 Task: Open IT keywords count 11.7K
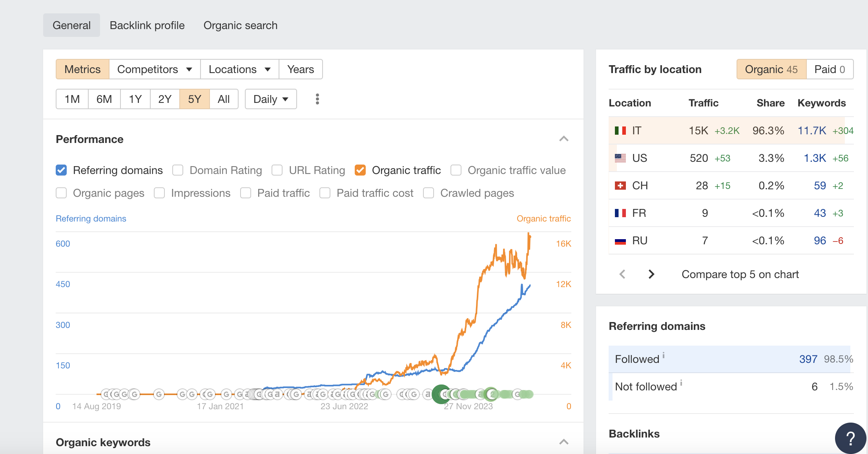click(812, 130)
